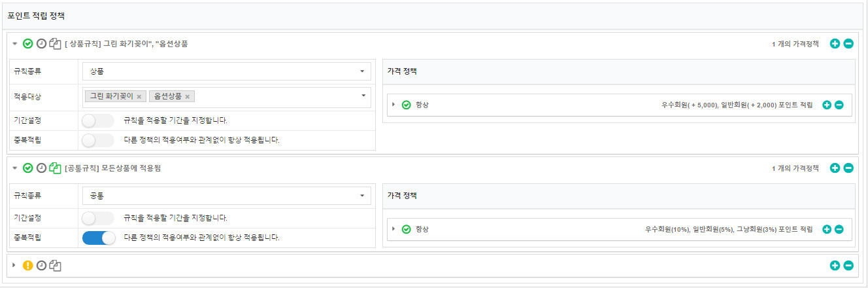Expand the empty third rule row

click(x=14, y=266)
